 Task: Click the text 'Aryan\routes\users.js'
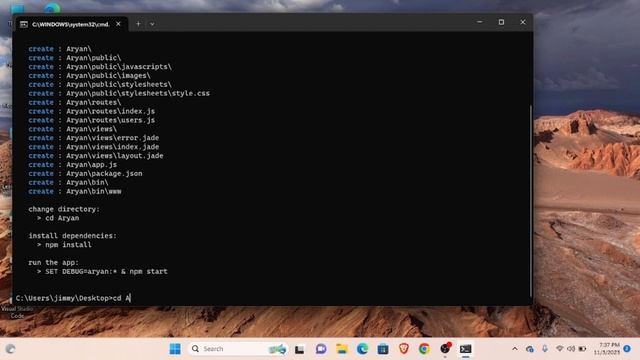tap(111, 120)
